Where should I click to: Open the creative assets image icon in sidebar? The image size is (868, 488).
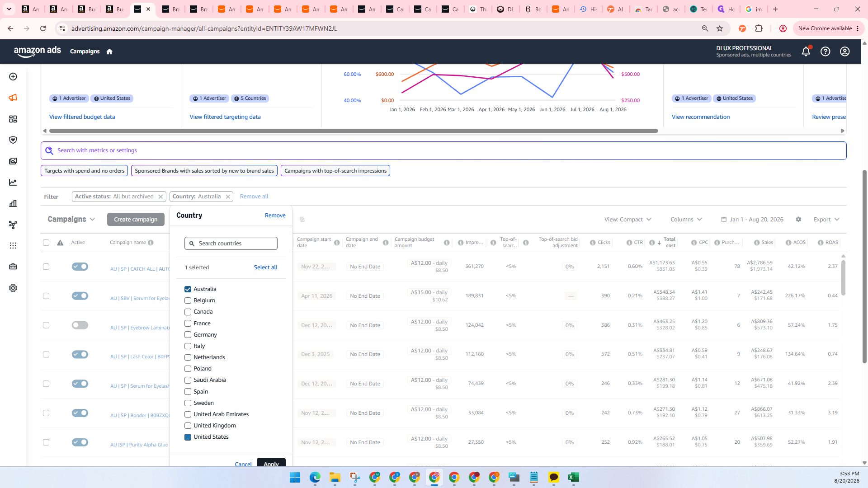[x=13, y=161]
